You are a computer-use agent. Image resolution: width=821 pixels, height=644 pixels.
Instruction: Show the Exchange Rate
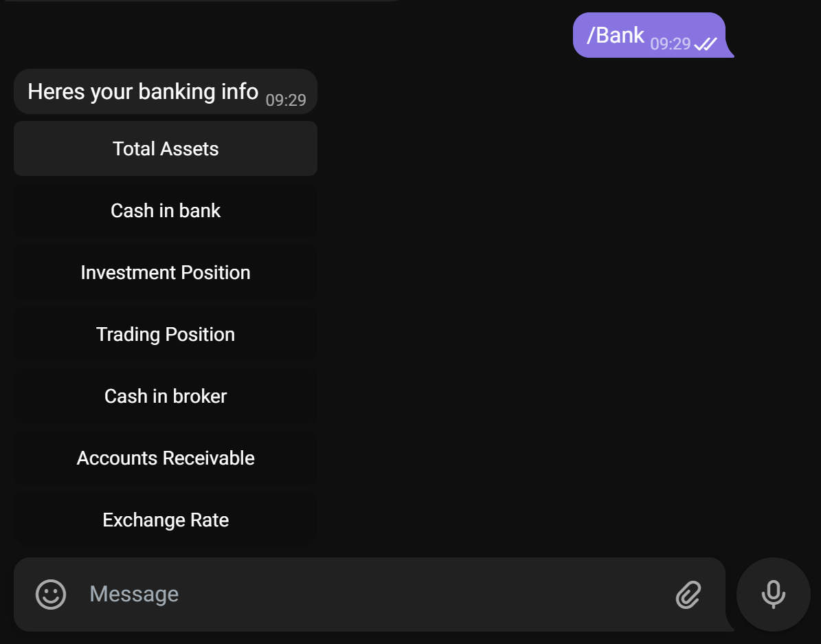[x=165, y=520]
